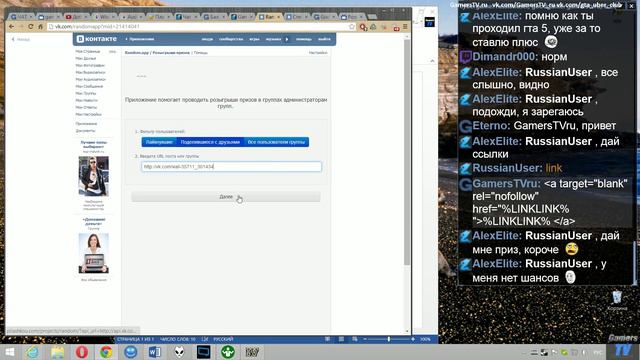Click the red magnifier extension icon
The height and width of the screenshot is (360, 640).
(363, 27)
